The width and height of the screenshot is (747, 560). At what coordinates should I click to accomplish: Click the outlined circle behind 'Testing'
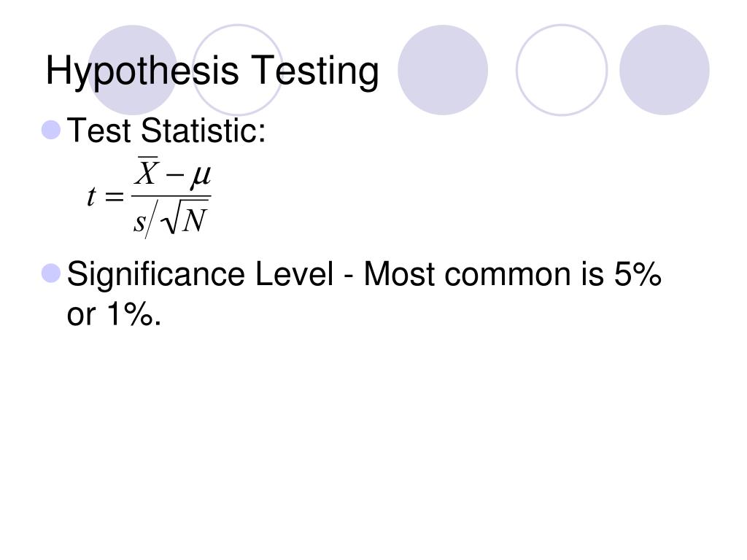239,70
